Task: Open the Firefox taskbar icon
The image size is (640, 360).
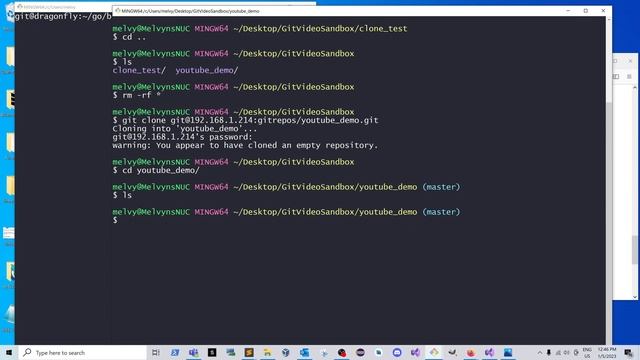Action: 471,353
